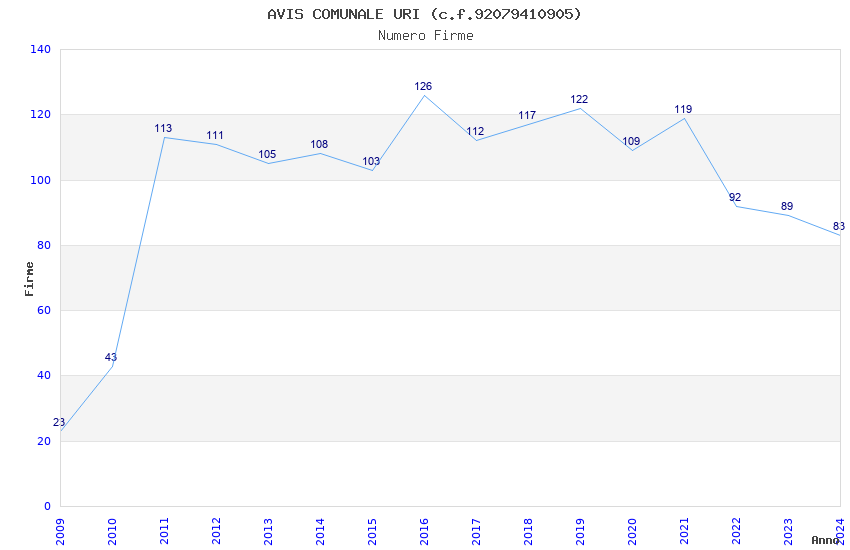
Task: Click y-axis value 20
Action: click(44, 441)
